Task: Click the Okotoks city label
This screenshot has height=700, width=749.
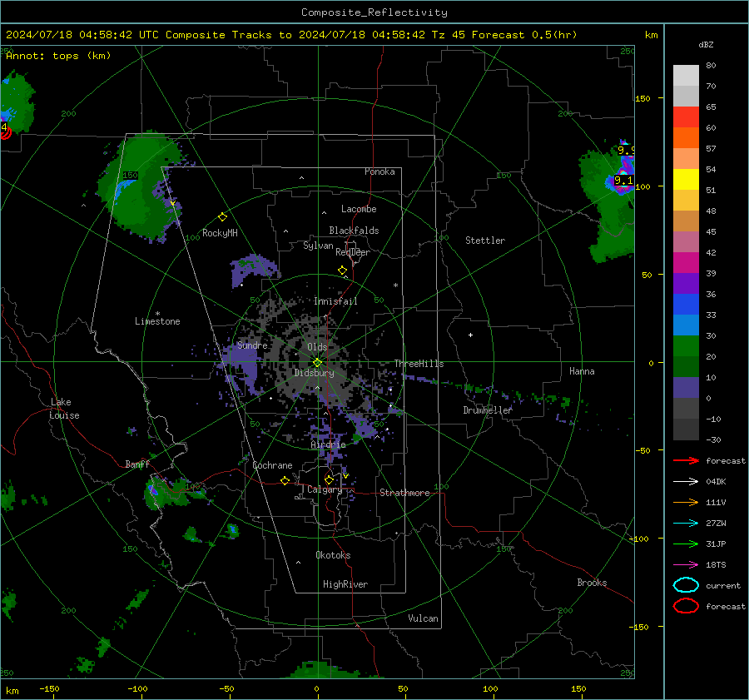Action: (x=333, y=554)
